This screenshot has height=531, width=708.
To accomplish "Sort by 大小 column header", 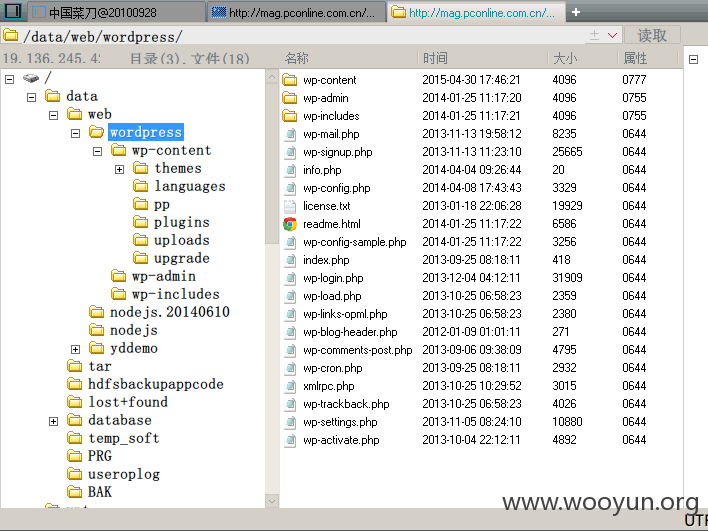I will pos(565,58).
